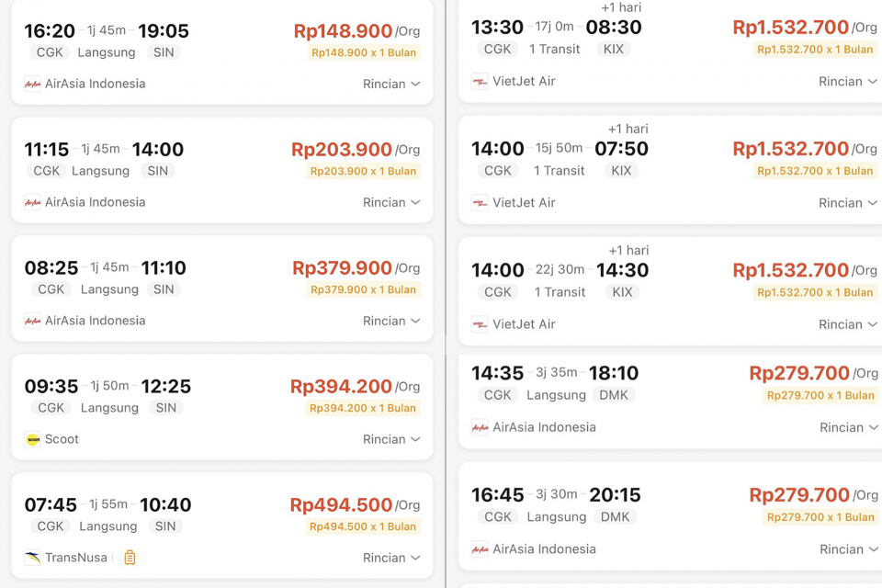Expand Rincian on the 07:45 TransNusa flight
Image resolution: width=882 pixels, height=588 pixels.
click(x=390, y=558)
